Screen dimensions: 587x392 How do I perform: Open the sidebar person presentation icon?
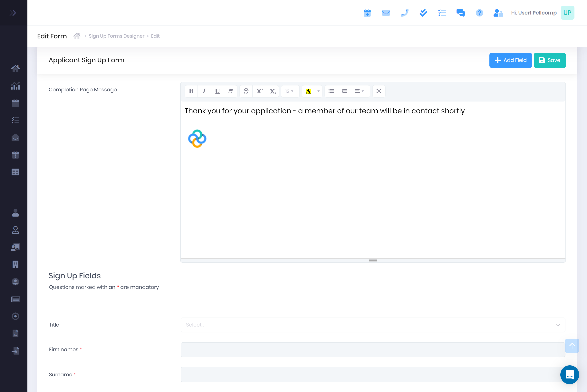(x=15, y=247)
